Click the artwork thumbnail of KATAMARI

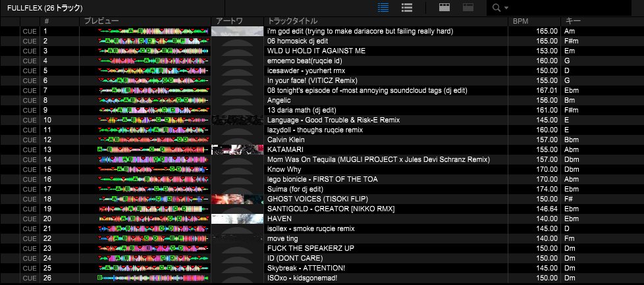[x=238, y=149]
